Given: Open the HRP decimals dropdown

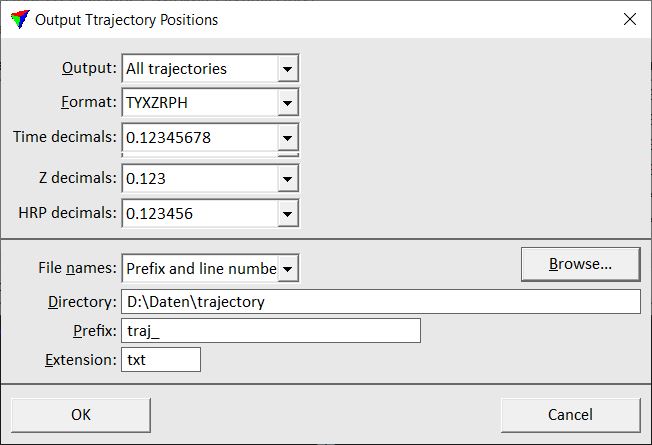Looking at the screenshot, I should click(210, 214).
